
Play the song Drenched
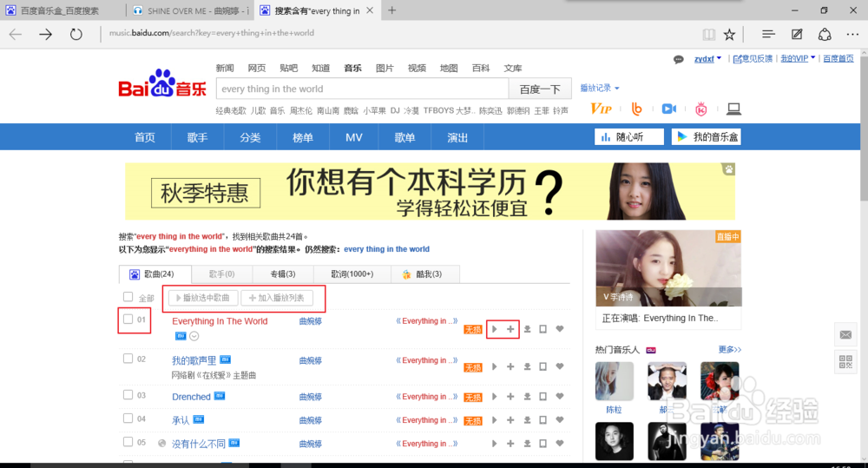click(495, 397)
